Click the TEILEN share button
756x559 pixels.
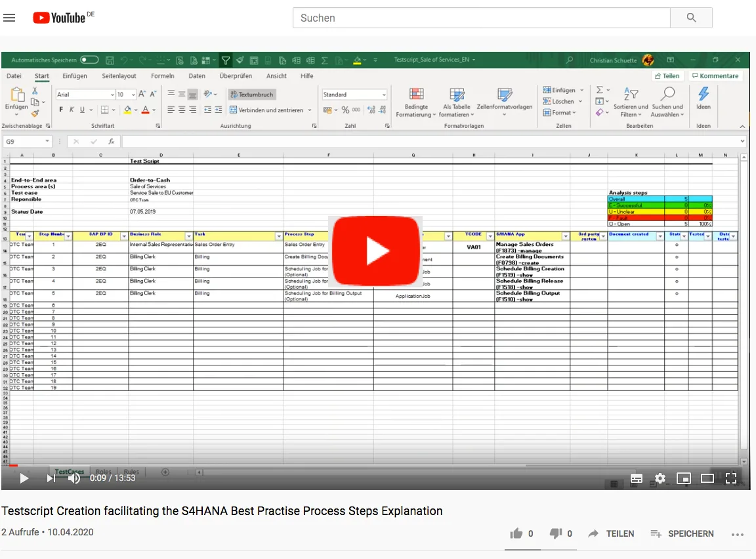[612, 533]
